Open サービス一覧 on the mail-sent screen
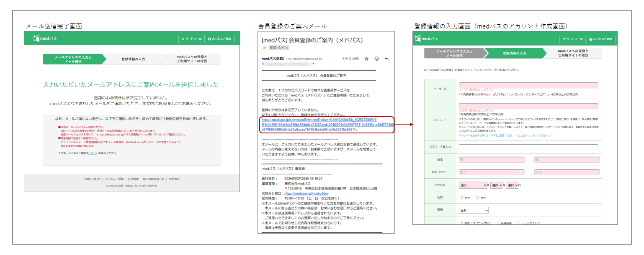Image resolution: width=644 pixels, height=255 pixels. point(191,39)
